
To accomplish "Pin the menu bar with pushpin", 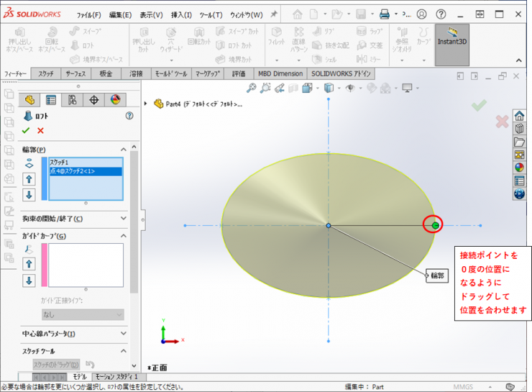I will point(274,14).
